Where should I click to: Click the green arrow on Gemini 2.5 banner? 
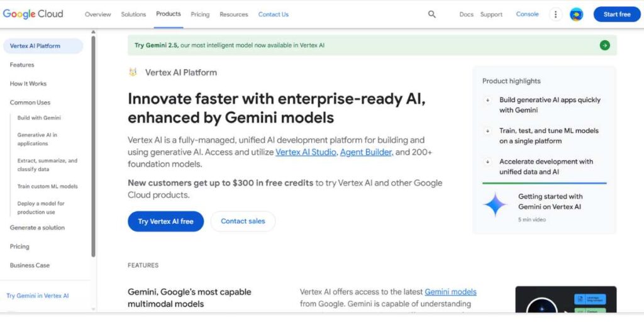604,45
